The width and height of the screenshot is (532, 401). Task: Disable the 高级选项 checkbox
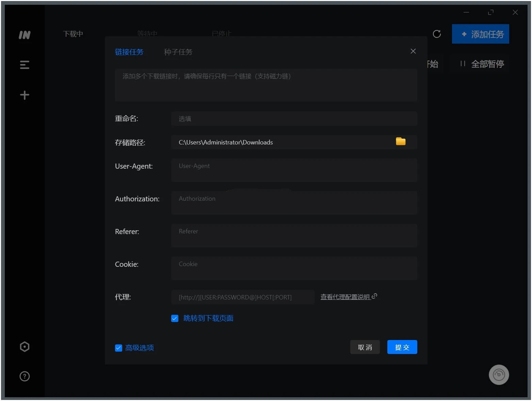[118, 348]
